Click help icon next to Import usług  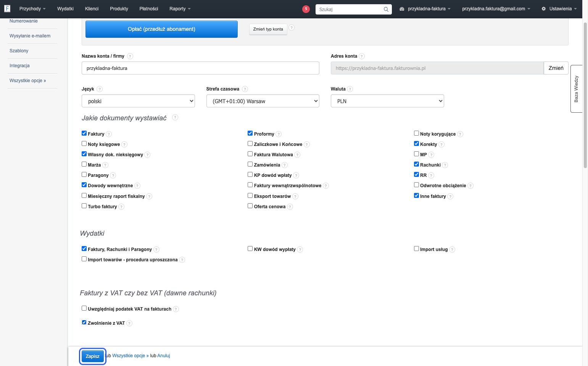coord(452,249)
